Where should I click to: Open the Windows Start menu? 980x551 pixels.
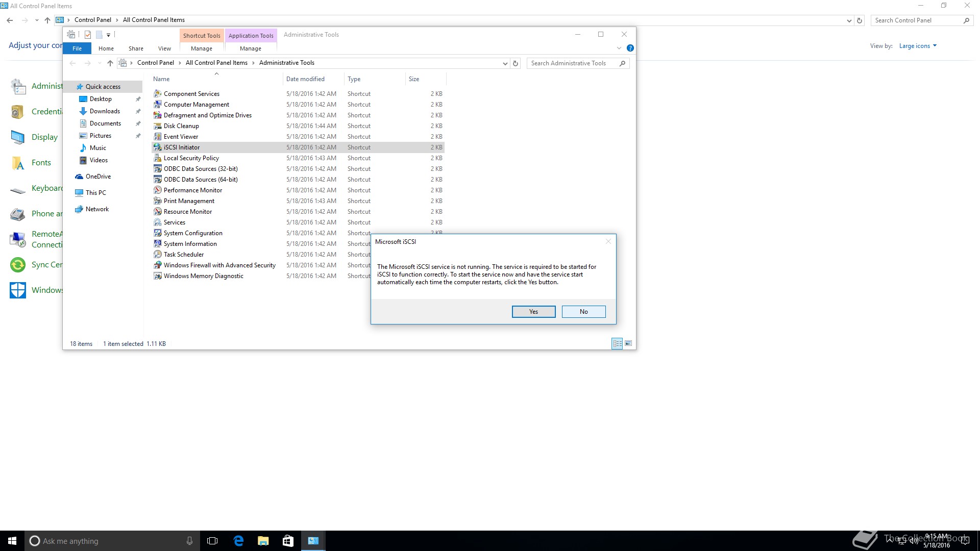pyautogui.click(x=12, y=541)
